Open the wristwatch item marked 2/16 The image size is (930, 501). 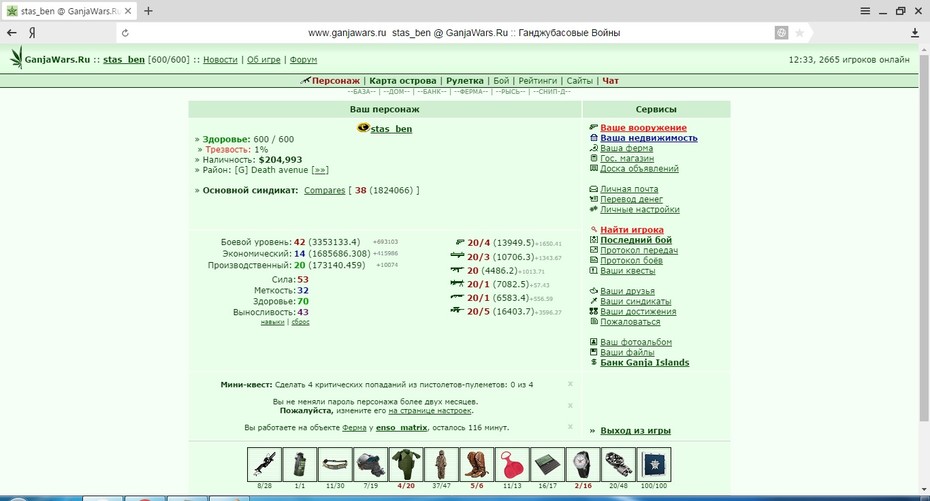(582, 464)
